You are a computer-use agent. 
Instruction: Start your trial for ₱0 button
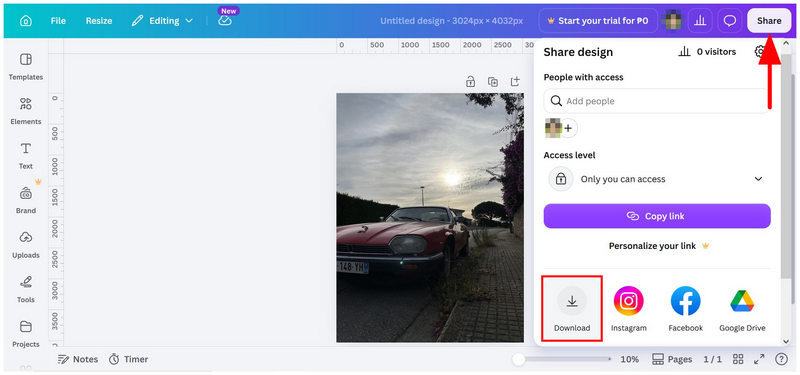click(x=598, y=21)
